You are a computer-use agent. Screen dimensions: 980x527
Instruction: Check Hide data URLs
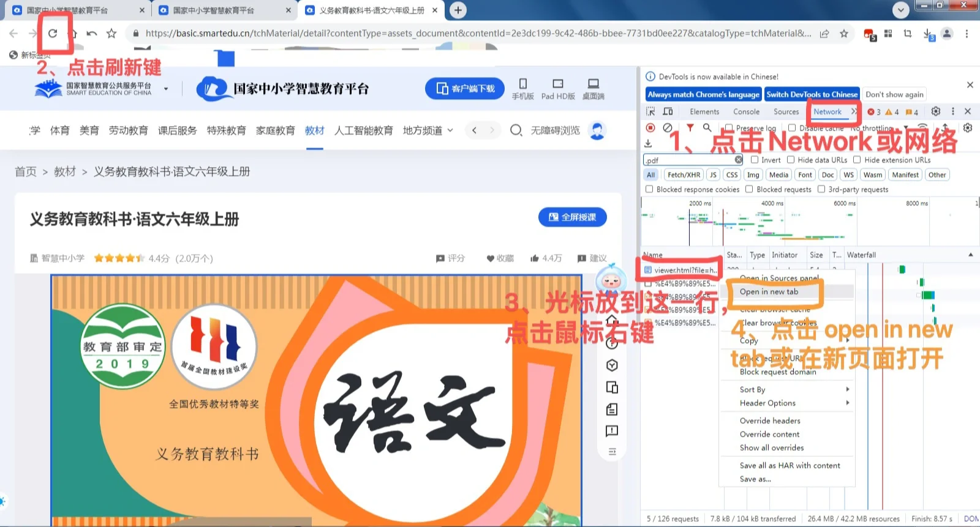(791, 160)
